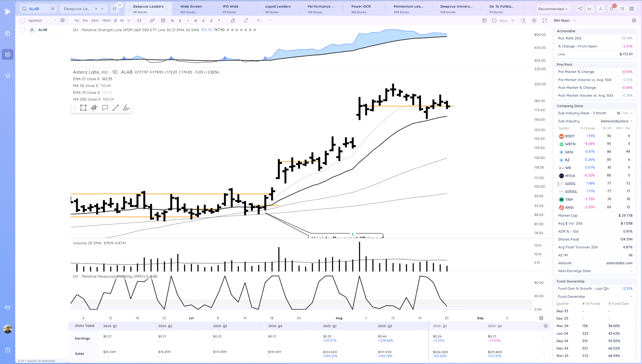Click the refresh chart icon
Viewport: 642px width, 364px height.
tap(246, 21)
